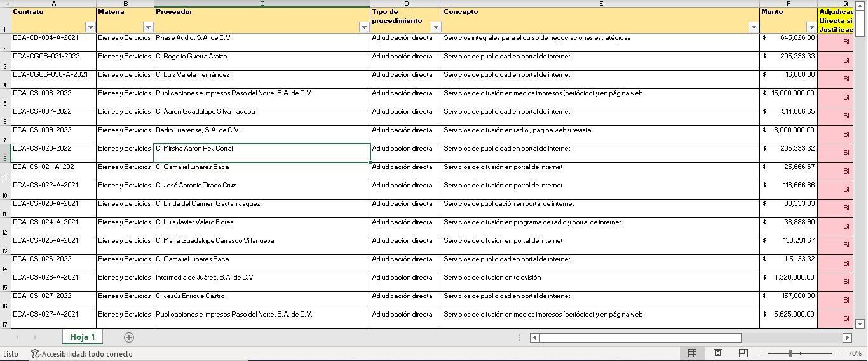The width and height of the screenshot is (868, 361).
Task: Select cell DCA-CD-084-A-2021
Action: click(53, 43)
